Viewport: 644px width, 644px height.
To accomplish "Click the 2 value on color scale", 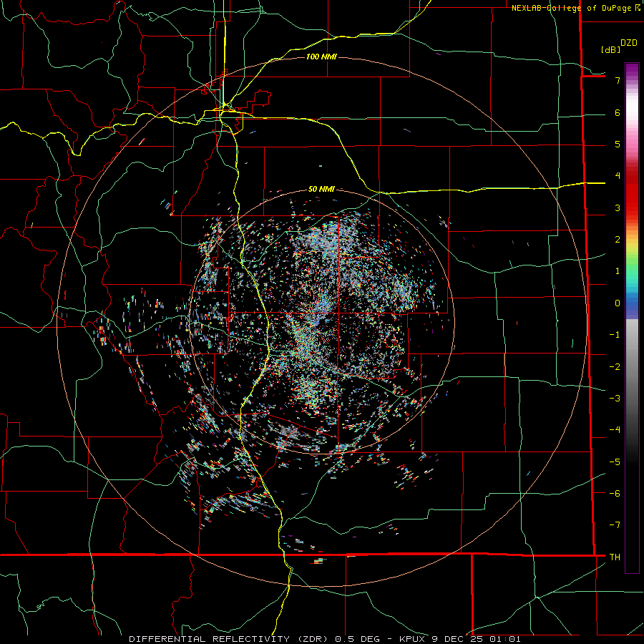I will pyautogui.click(x=618, y=240).
